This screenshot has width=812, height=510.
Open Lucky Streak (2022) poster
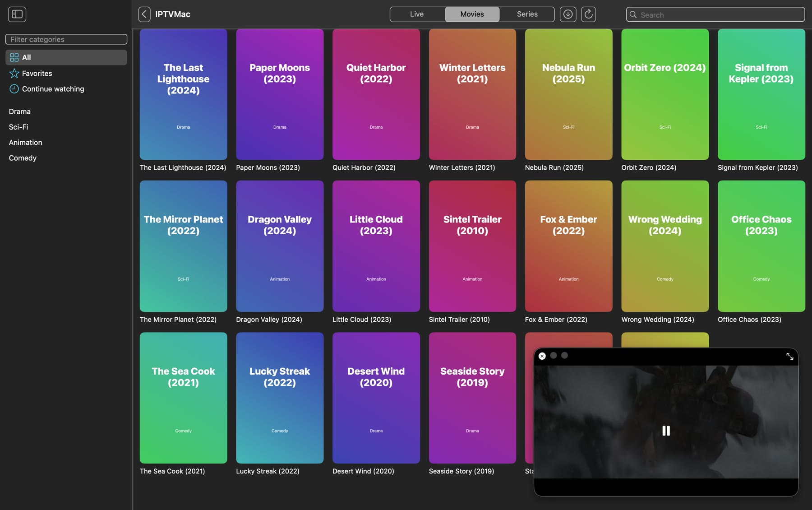(x=280, y=398)
